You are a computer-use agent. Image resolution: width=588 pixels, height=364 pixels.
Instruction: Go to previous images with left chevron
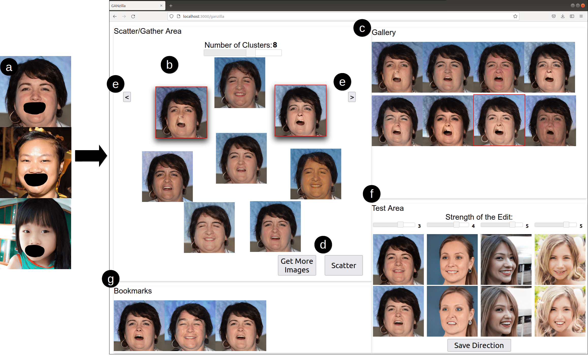(127, 97)
